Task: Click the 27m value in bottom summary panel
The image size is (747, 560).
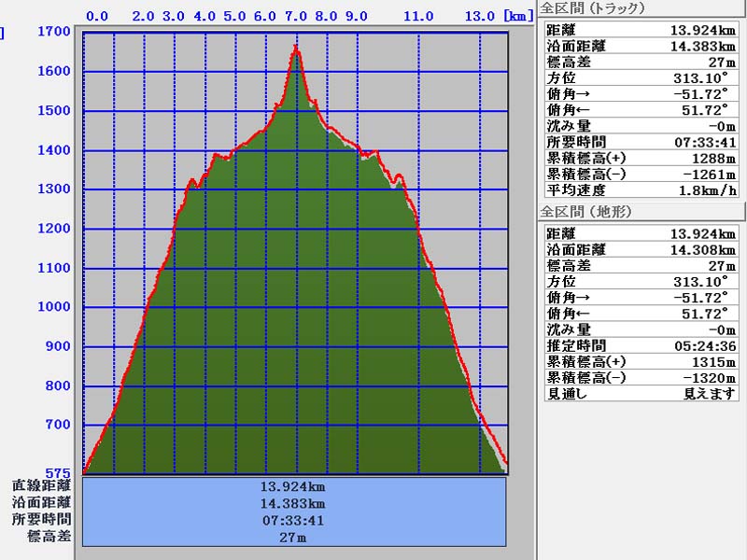Action: tap(294, 538)
